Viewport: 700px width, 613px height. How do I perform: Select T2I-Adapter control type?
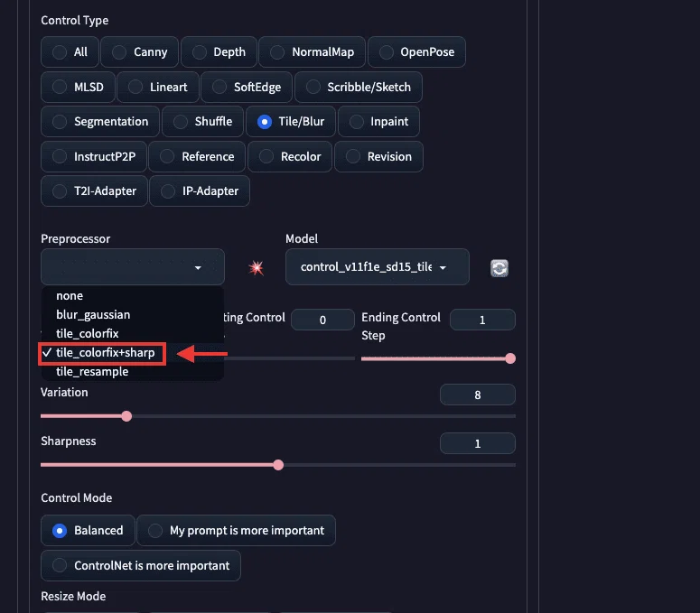(x=94, y=191)
